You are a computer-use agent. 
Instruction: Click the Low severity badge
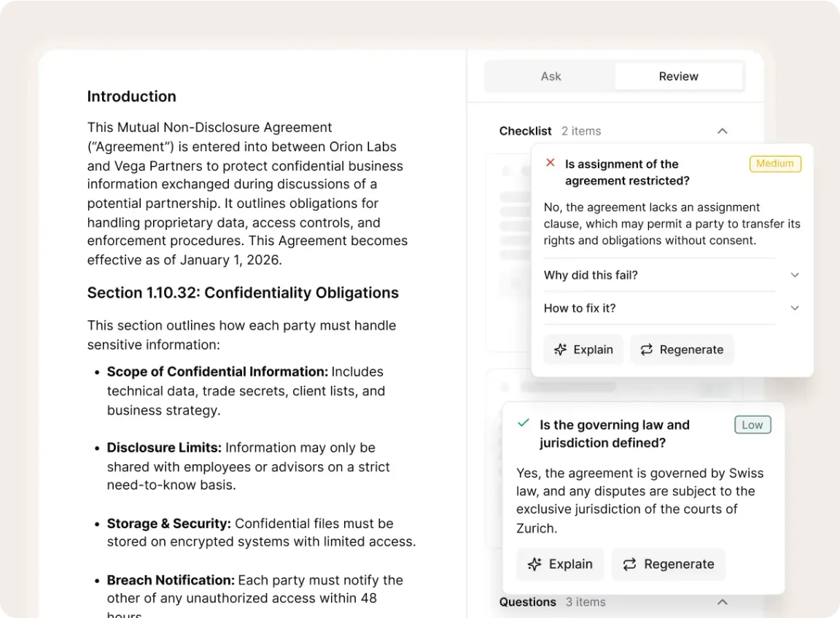(x=752, y=424)
